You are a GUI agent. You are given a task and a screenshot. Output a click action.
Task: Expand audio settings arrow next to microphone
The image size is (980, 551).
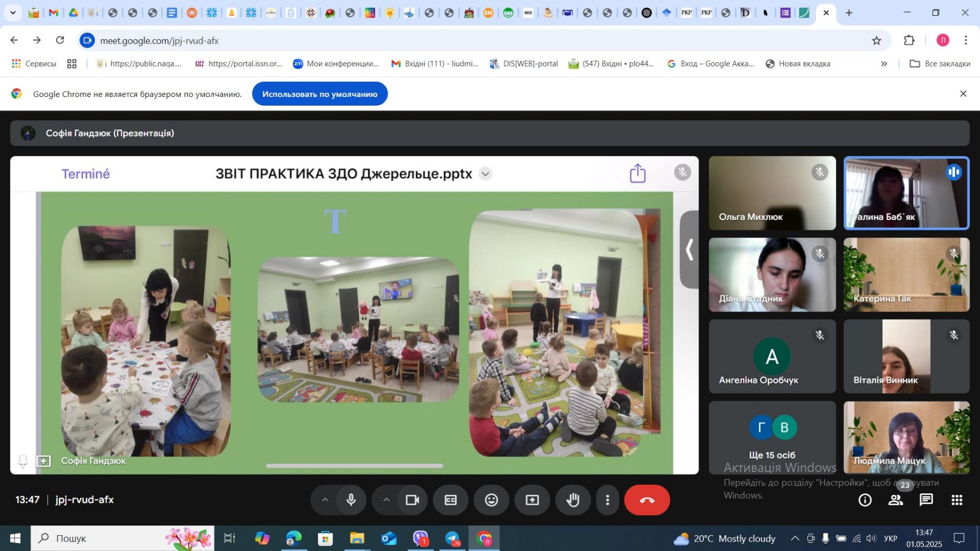[x=325, y=500]
